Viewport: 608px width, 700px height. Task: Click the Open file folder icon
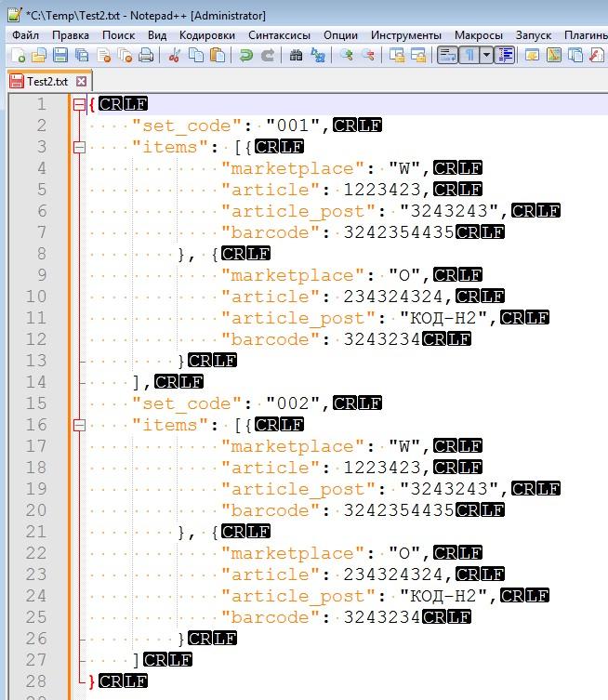37,56
